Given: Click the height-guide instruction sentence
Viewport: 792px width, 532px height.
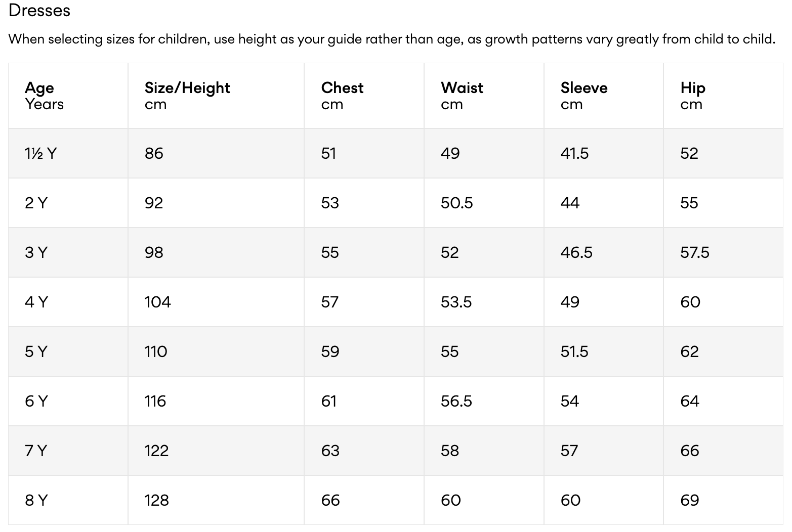Looking at the screenshot, I should coord(392,39).
